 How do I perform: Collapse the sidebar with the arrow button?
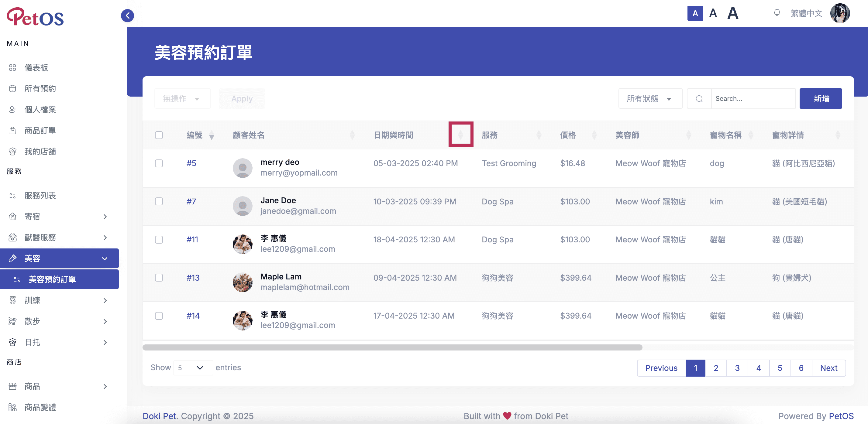tap(127, 15)
